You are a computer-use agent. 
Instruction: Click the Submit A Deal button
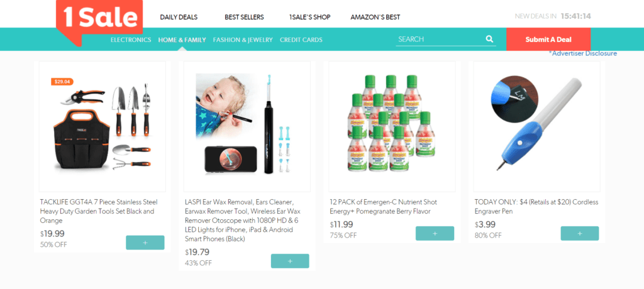[x=548, y=40]
